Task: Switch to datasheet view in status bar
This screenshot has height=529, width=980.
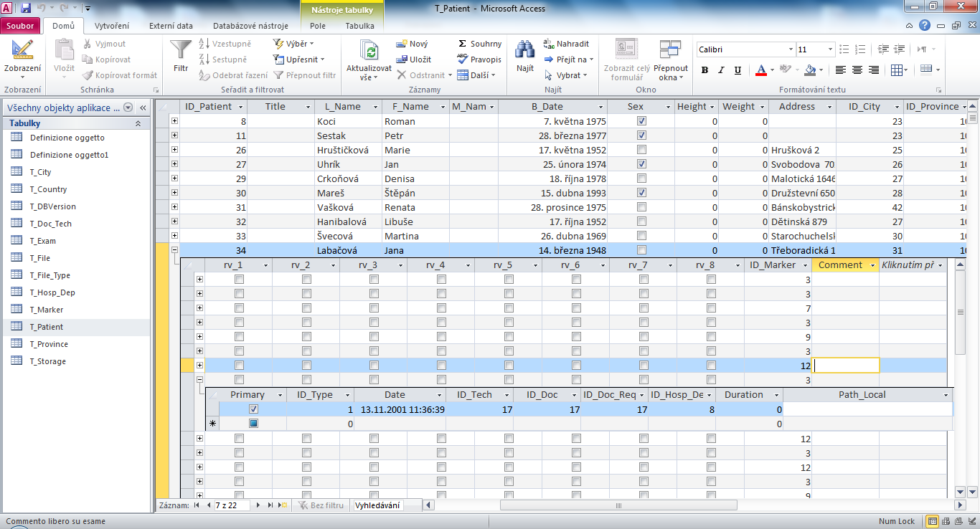Action: tap(933, 521)
